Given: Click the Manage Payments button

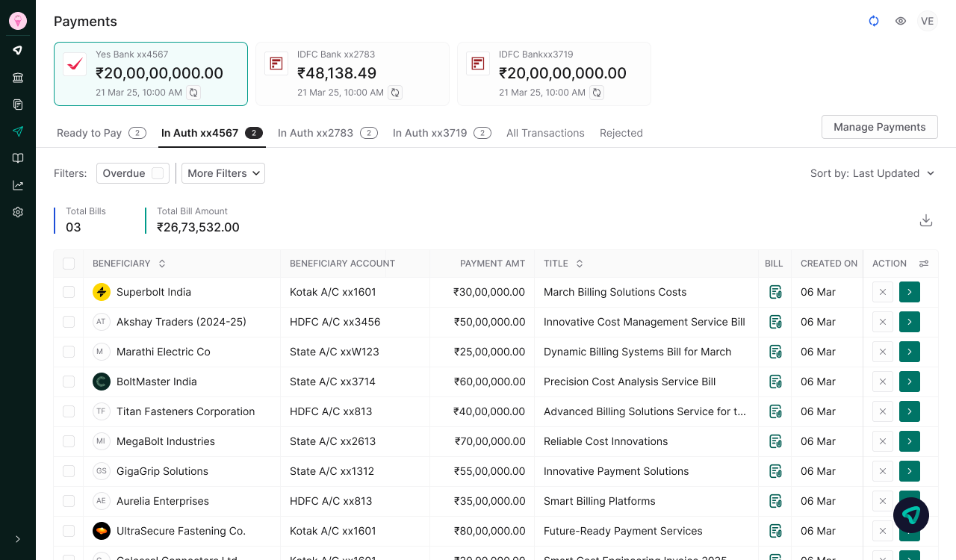Looking at the screenshot, I should coord(879,127).
